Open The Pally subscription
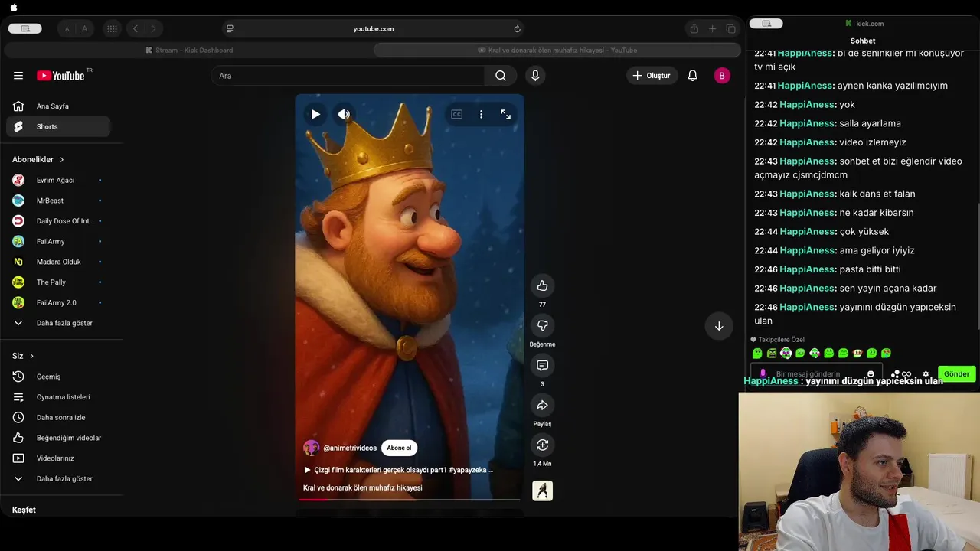980x551 pixels. tap(58, 282)
